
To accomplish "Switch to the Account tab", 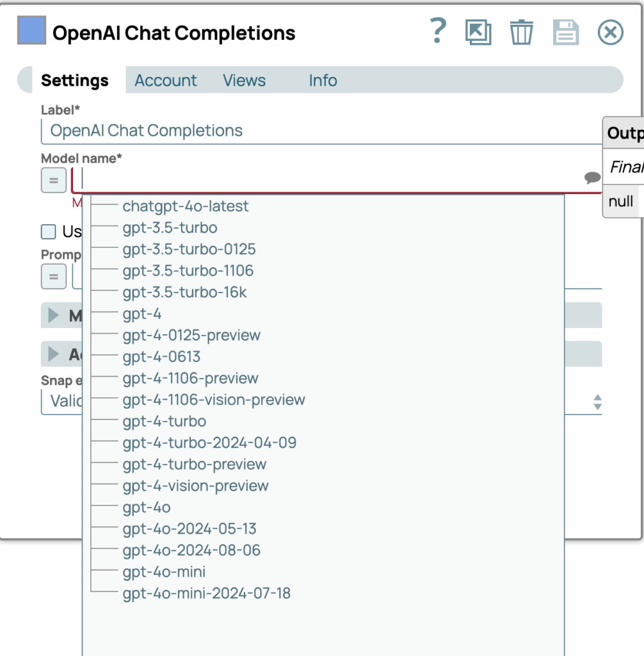I will [x=166, y=81].
